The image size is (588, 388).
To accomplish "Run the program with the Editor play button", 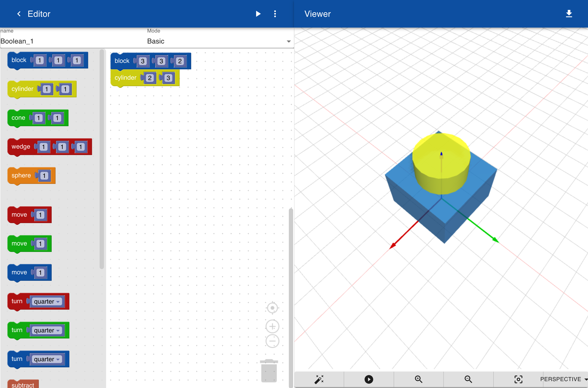I will point(258,14).
